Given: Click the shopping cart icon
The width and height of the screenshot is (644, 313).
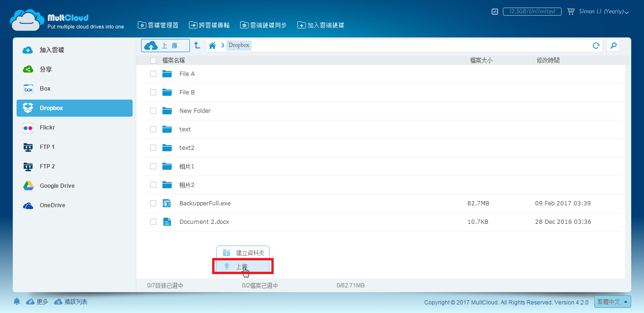Looking at the screenshot, I should (571, 11).
